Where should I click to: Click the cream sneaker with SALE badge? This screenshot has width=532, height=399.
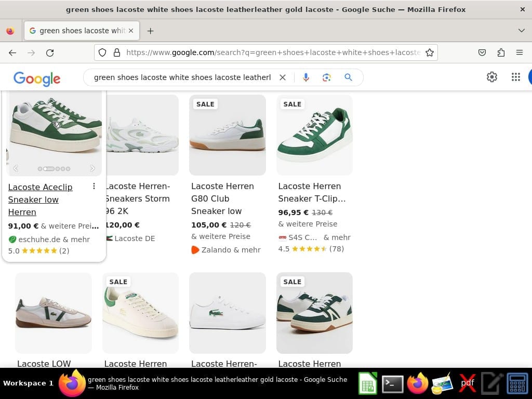140,313
